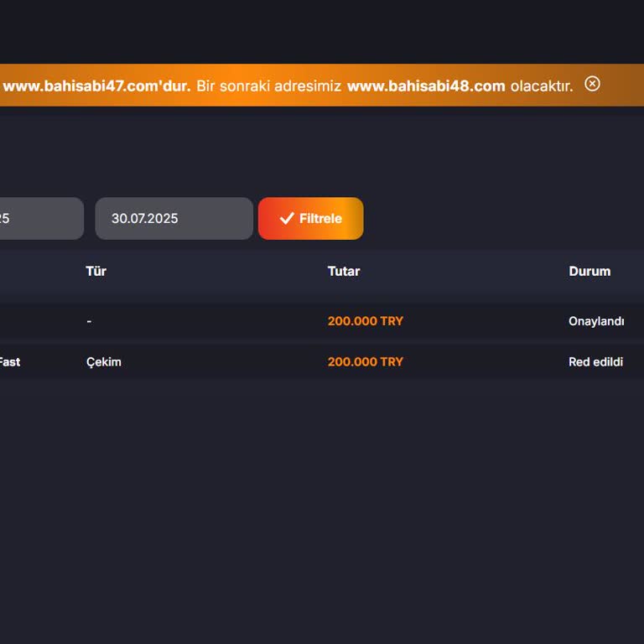Image resolution: width=644 pixels, height=644 pixels.
Task: Select the Red edildi status cell
Action: (595, 362)
